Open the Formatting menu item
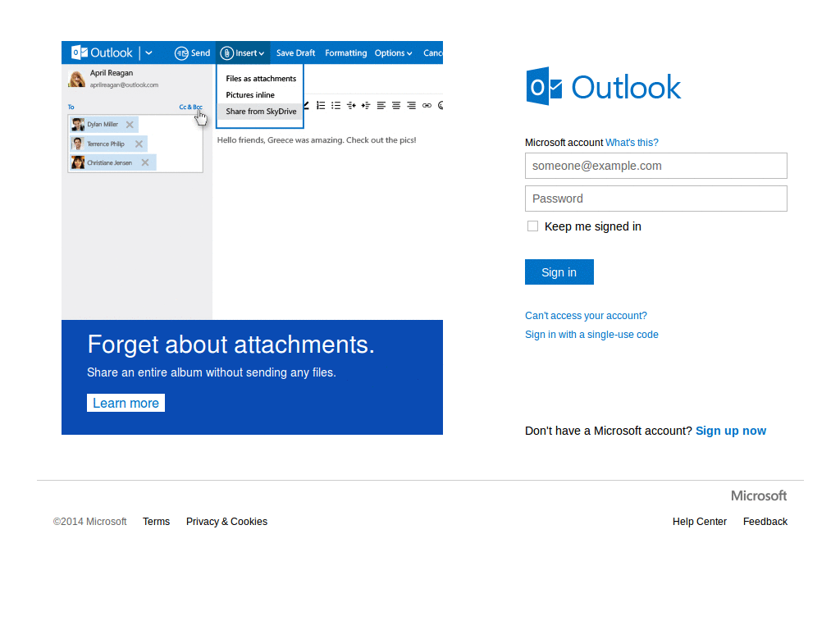The height and width of the screenshot is (630, 840). pos(345,53)
